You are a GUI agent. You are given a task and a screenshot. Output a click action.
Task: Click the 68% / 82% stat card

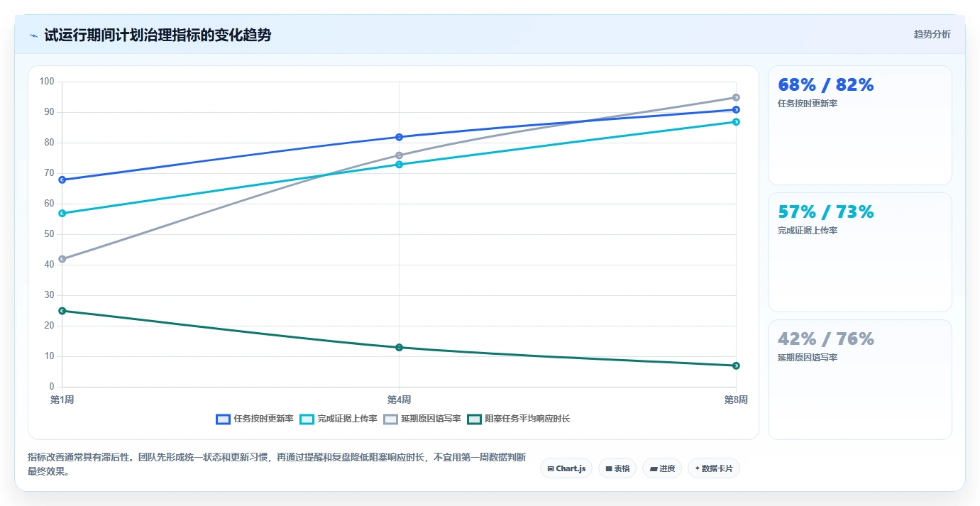(860, 125)
